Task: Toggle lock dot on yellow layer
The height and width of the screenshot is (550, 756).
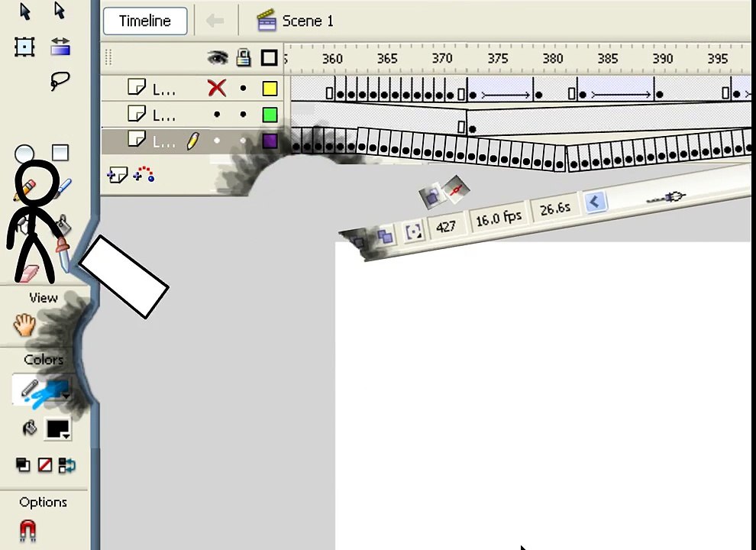Action: (x=243, y=89)
